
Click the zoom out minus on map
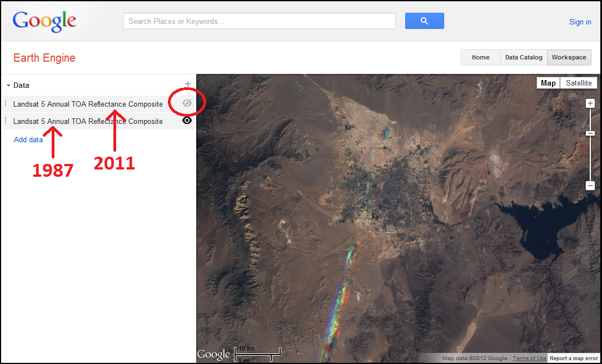[x=590, y=186]
